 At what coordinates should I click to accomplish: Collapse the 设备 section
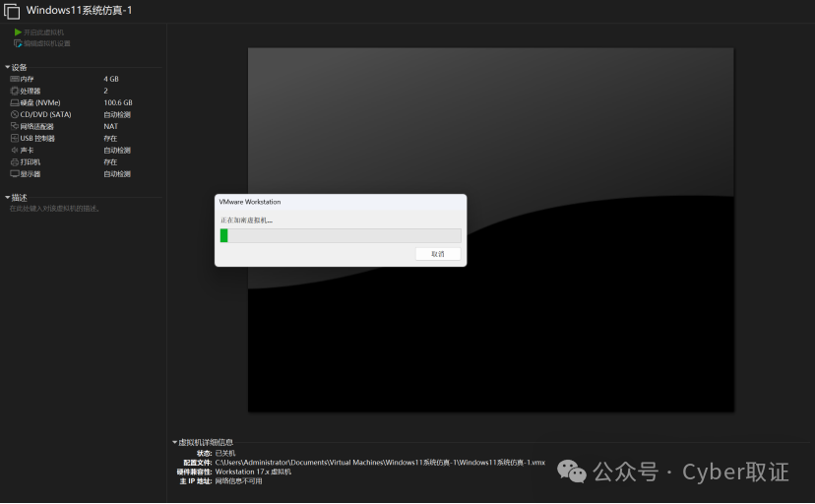[x=7, y=67]
